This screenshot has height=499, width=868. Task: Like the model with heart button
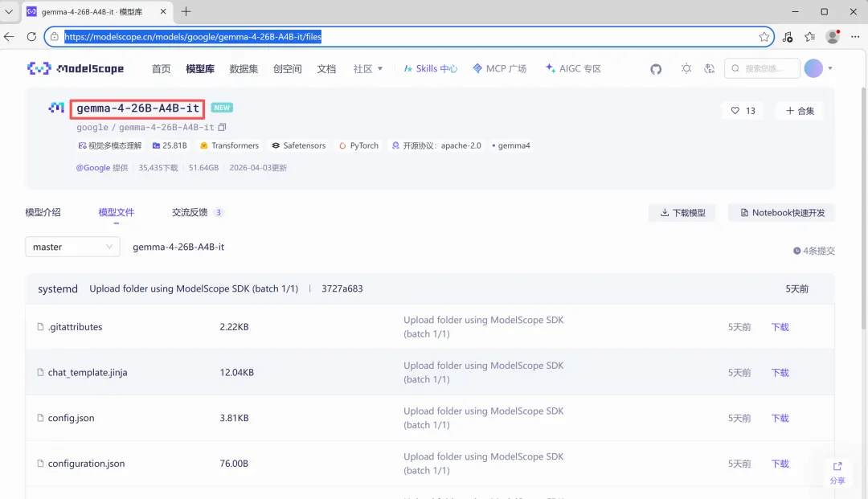pos(743,111)
